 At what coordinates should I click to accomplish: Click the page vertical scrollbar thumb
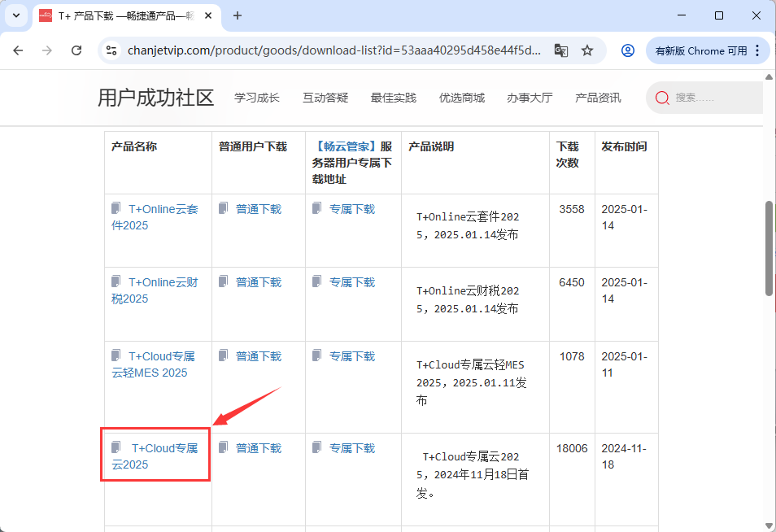click(x=769, y=248)
